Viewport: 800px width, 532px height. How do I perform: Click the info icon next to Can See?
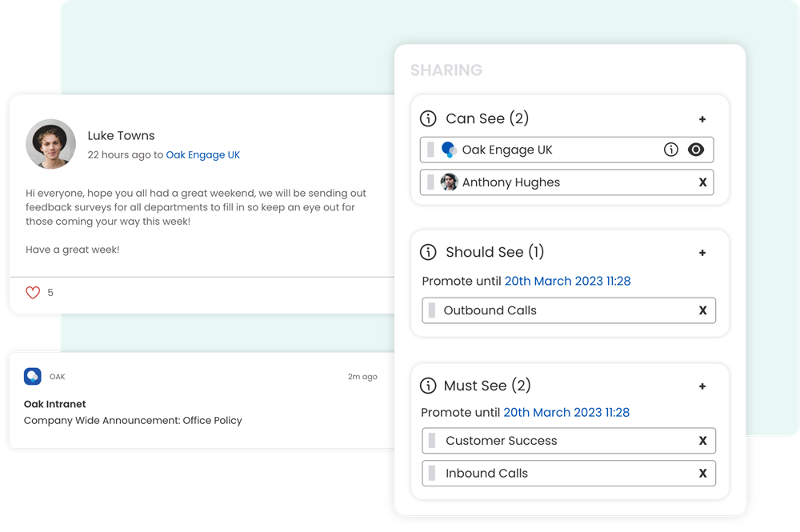tap(428, 118)
